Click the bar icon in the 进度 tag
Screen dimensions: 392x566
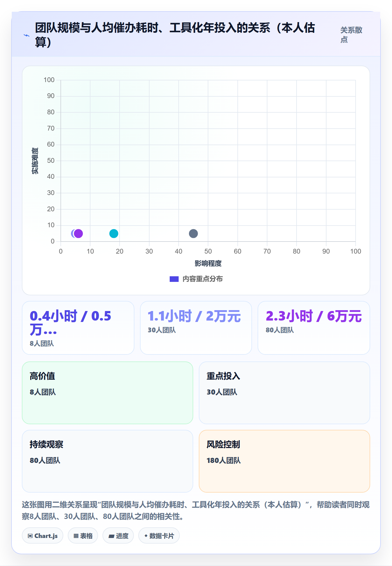[111, 536]
